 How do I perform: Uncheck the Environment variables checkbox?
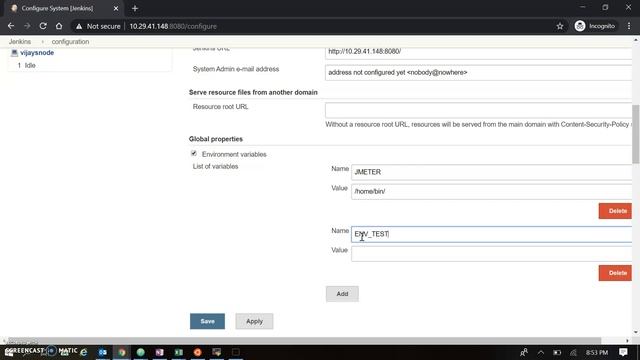[194, 153]
